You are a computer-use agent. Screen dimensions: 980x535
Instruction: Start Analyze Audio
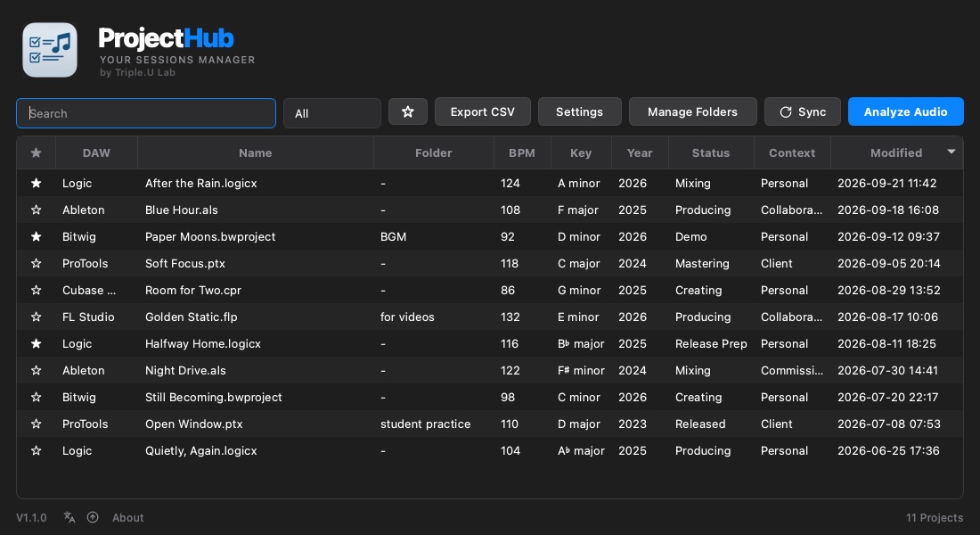pos(906,112)
